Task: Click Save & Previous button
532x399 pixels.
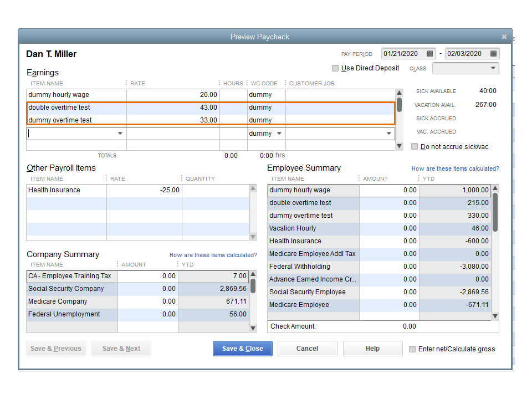Action: (56, 349)
